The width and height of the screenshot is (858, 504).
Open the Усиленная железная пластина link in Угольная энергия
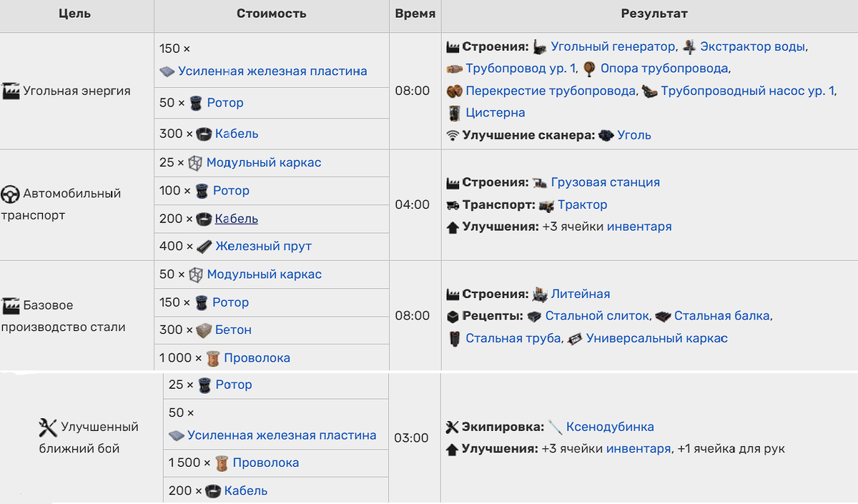tap(272, 71)
